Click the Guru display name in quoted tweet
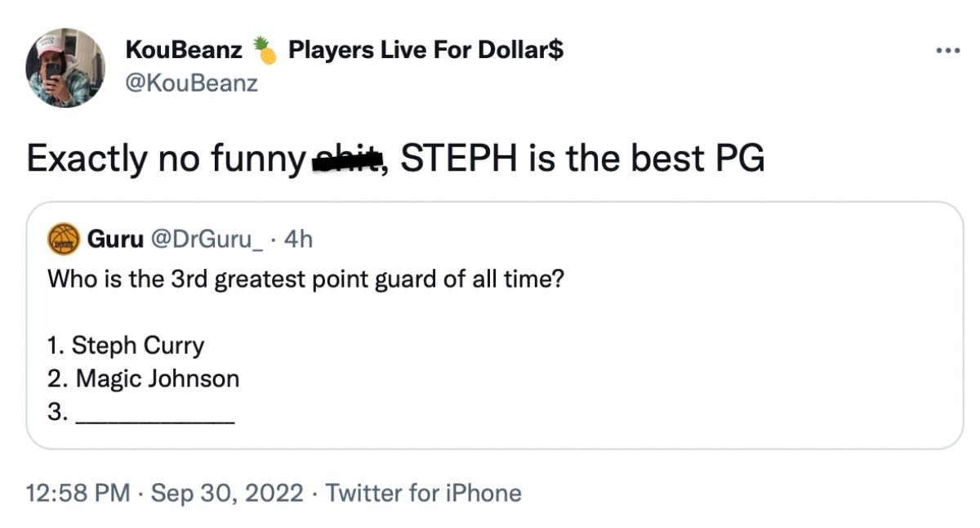This screenshot has height=528, width=980. [x=115, y=239]
